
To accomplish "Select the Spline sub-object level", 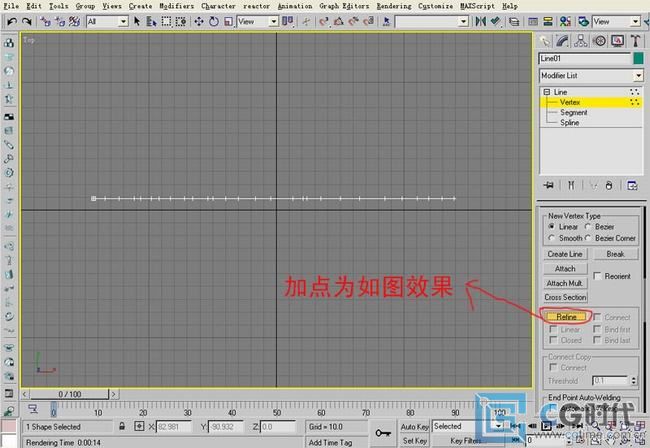I will (x=570, y=123).
